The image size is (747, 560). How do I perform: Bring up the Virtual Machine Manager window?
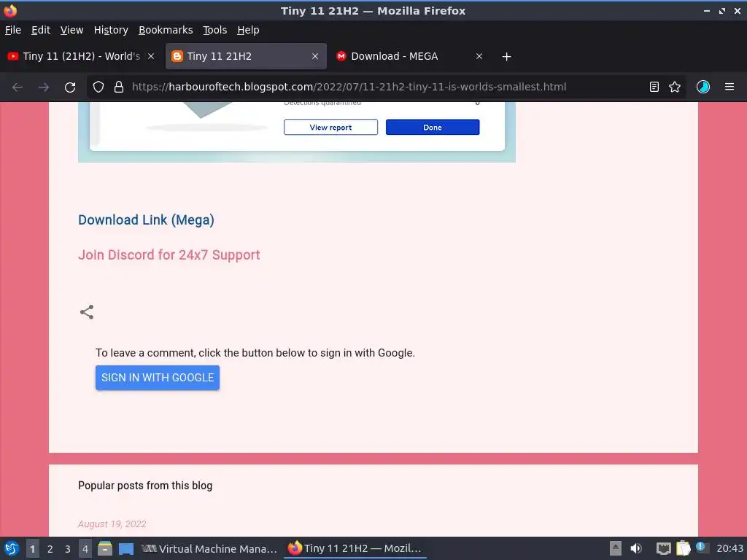(209, 548)
